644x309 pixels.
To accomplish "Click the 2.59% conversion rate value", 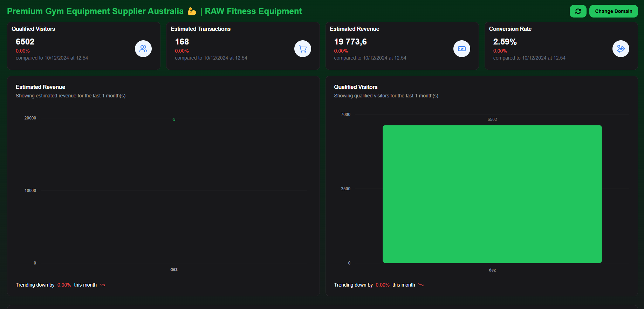I will [x=505, y=42].
